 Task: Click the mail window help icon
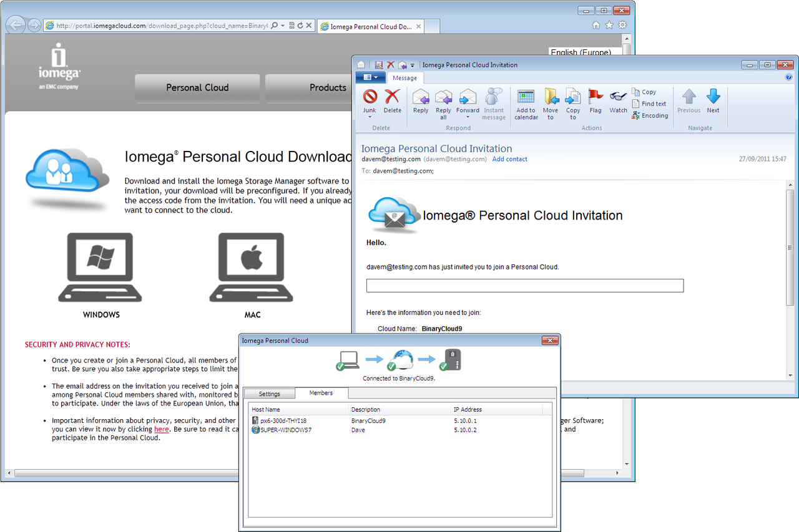(789, 77)
